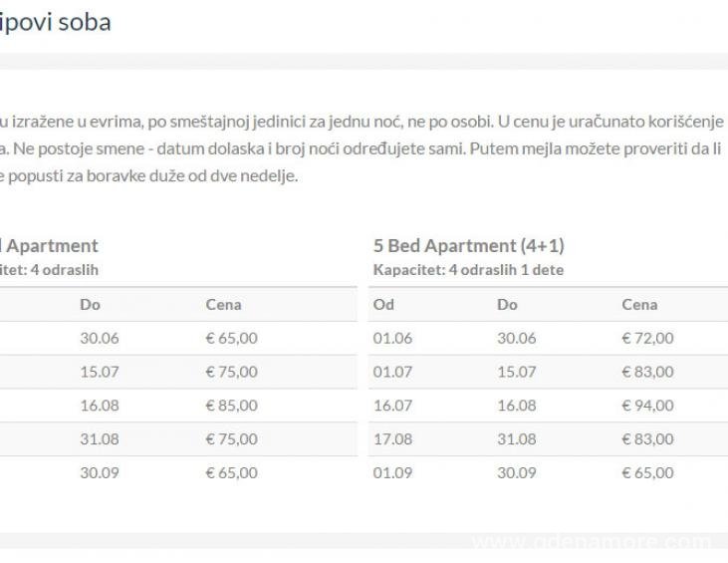Click the 01.06 start date cell
Screen dimensions: 728x563
click(391, 339)
